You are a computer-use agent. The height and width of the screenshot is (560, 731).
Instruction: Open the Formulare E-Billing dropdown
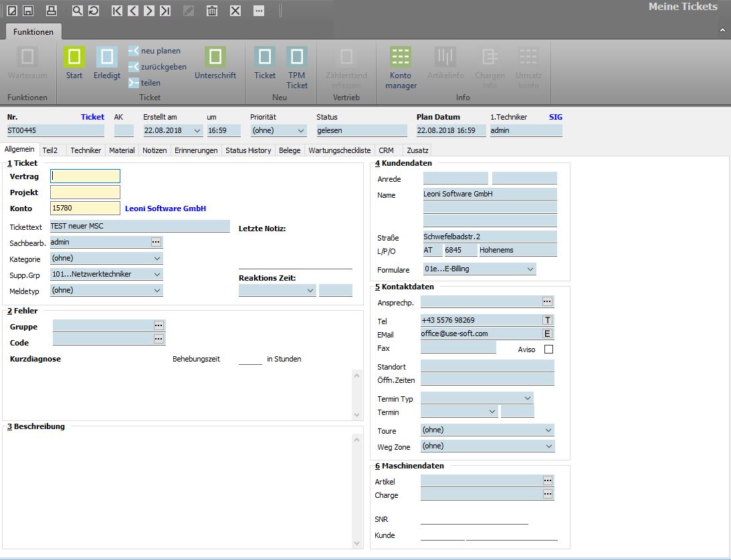point(530,269)
